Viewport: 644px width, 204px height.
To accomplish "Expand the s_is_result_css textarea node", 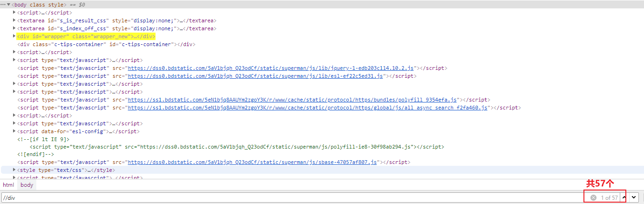I will point(14,20).
